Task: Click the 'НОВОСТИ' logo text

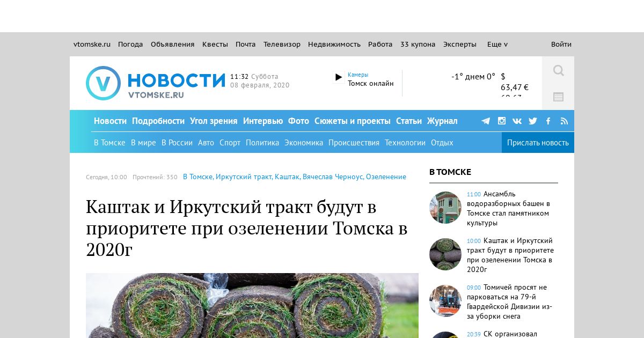Action: coord(177,80)
